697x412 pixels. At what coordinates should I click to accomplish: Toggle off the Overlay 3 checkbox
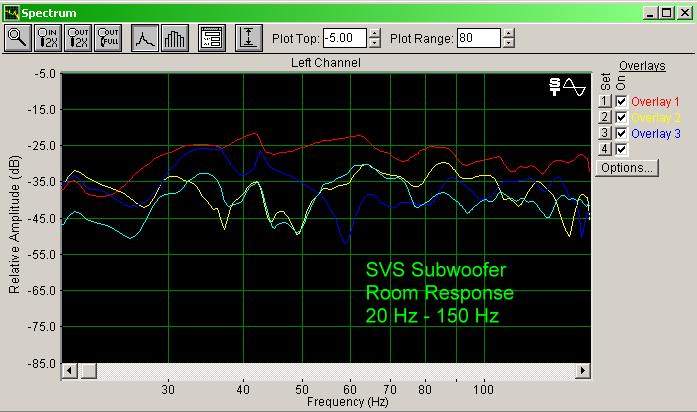[x=621, y=133]
